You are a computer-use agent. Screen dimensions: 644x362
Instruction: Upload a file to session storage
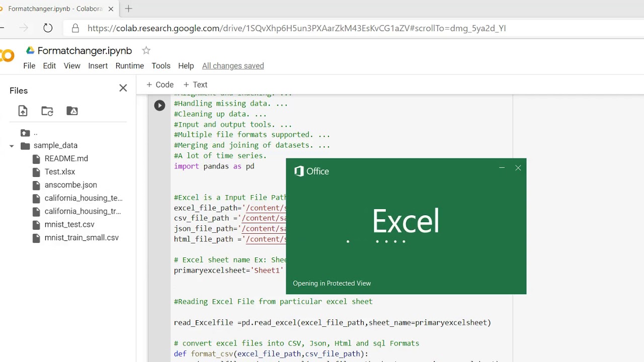23,111
